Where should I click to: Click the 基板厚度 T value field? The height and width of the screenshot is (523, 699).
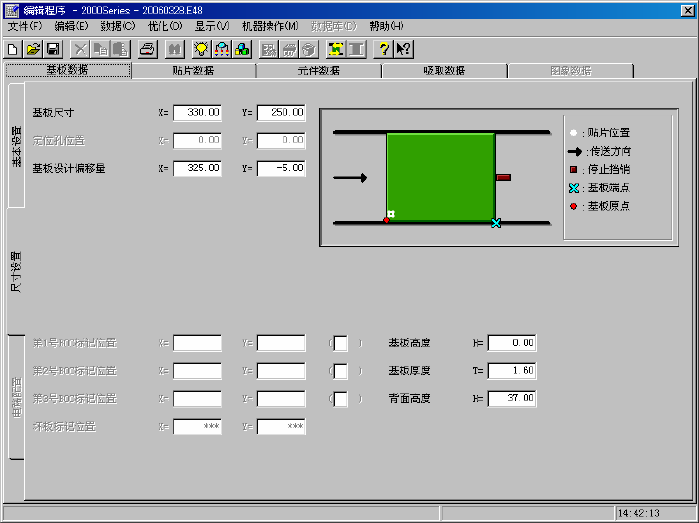[x=512, y=371]
